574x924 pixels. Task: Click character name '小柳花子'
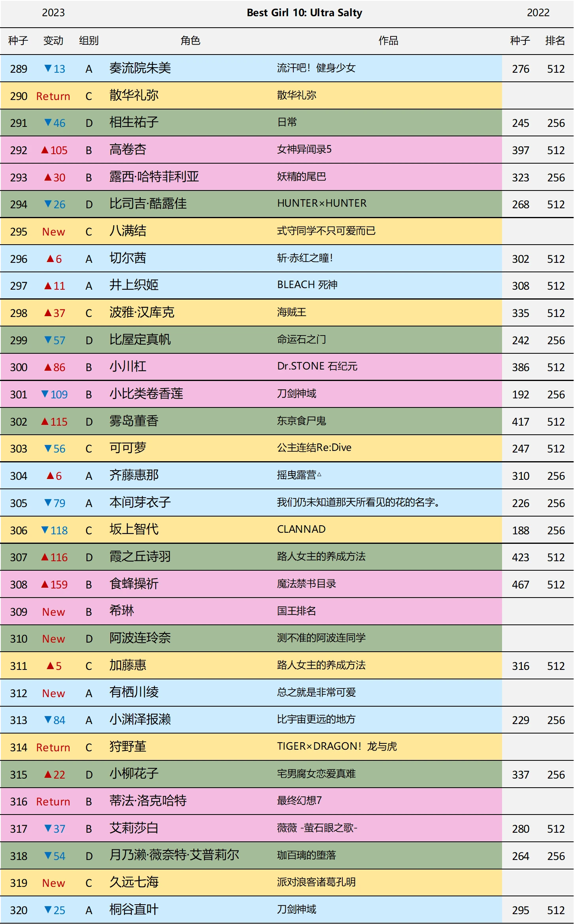click(134, 774)
